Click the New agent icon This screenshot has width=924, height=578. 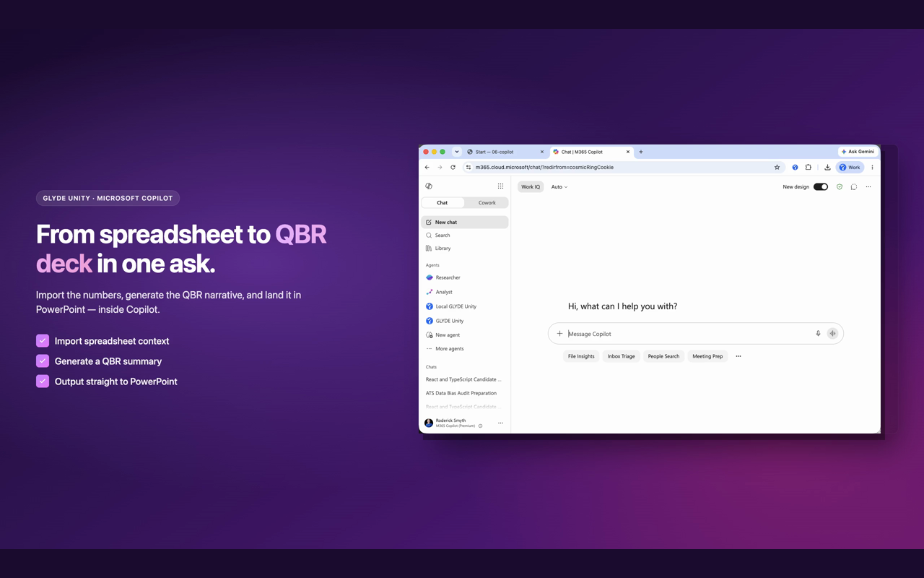[430, 335]
